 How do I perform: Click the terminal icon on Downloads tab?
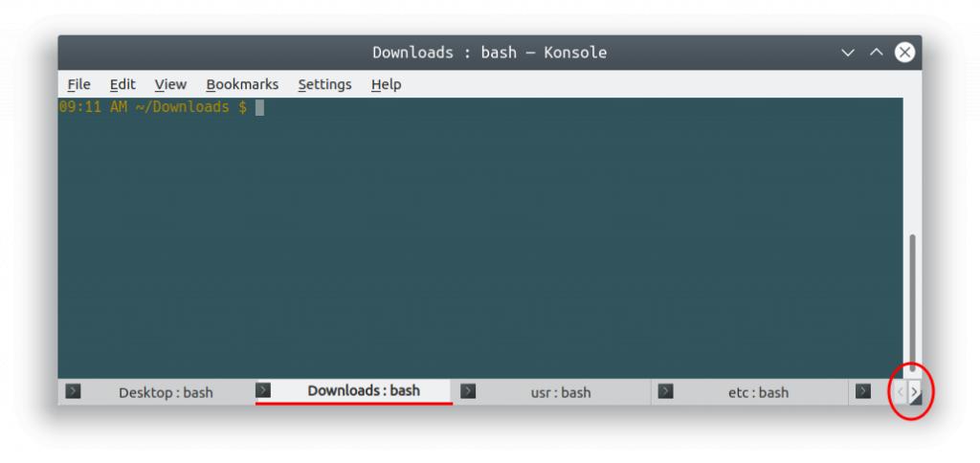point(264,390)
